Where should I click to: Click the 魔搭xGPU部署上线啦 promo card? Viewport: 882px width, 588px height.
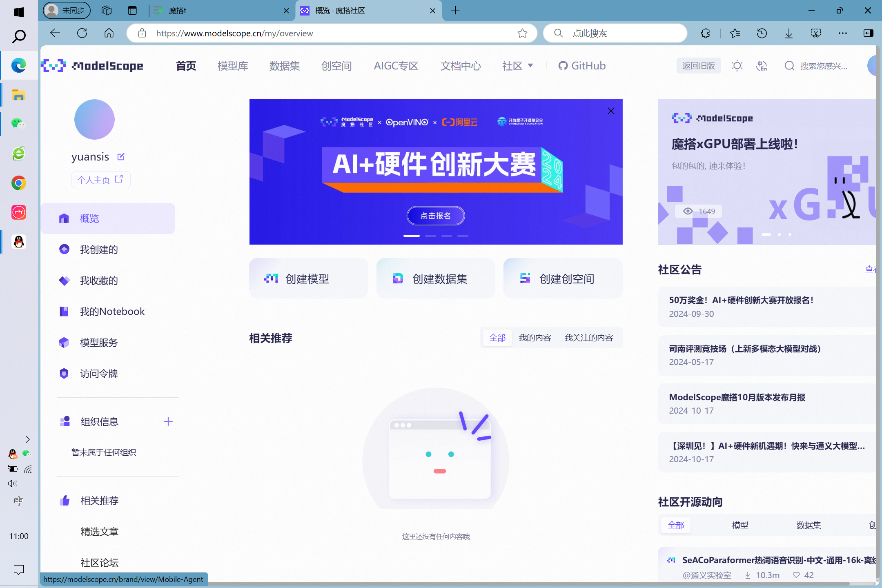(767, 172)
